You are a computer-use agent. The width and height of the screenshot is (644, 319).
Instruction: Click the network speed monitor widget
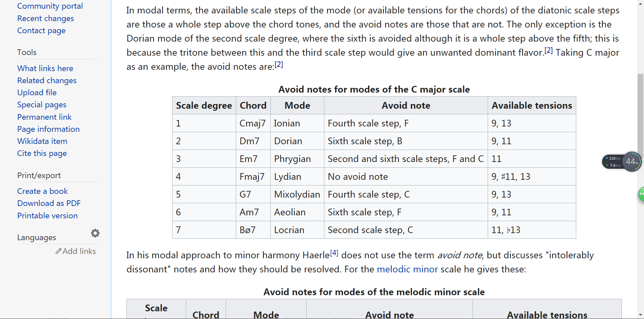tap(613, 162)
